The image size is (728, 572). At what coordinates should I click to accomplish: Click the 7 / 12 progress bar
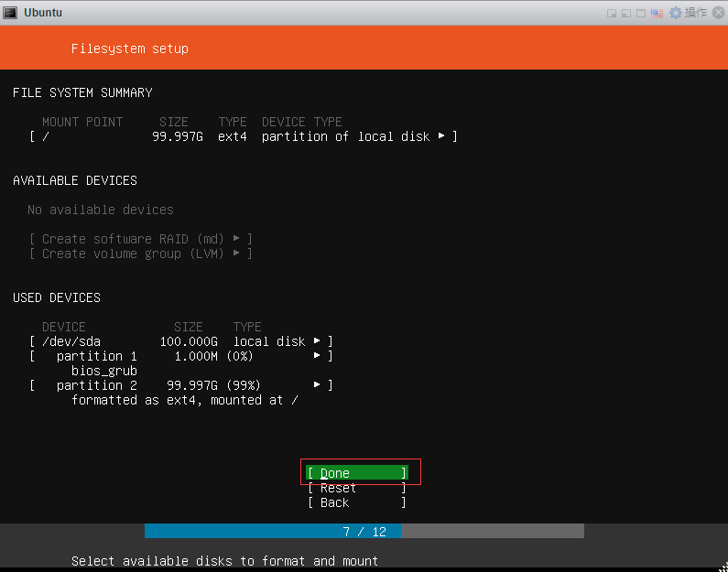pos(364,532)
